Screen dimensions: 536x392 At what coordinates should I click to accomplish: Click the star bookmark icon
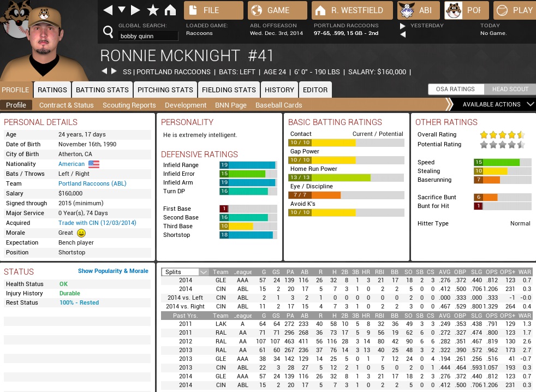click(153, 10)
